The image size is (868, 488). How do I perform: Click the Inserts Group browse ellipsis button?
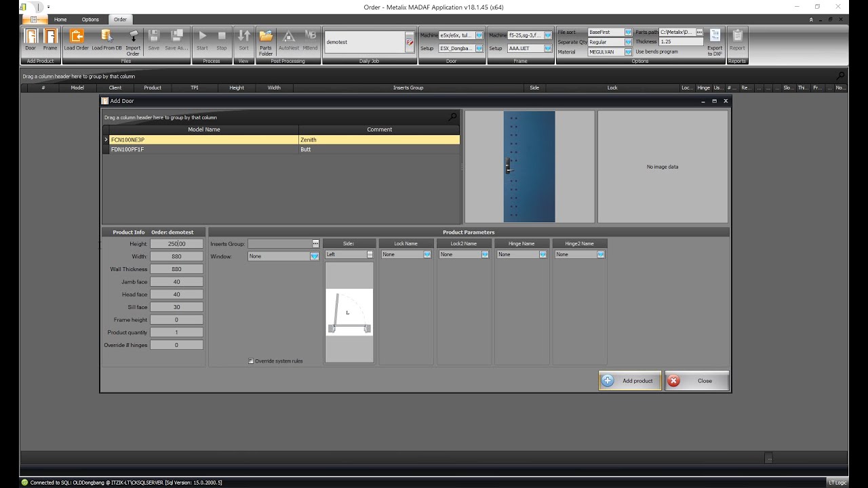coord(315,243)
